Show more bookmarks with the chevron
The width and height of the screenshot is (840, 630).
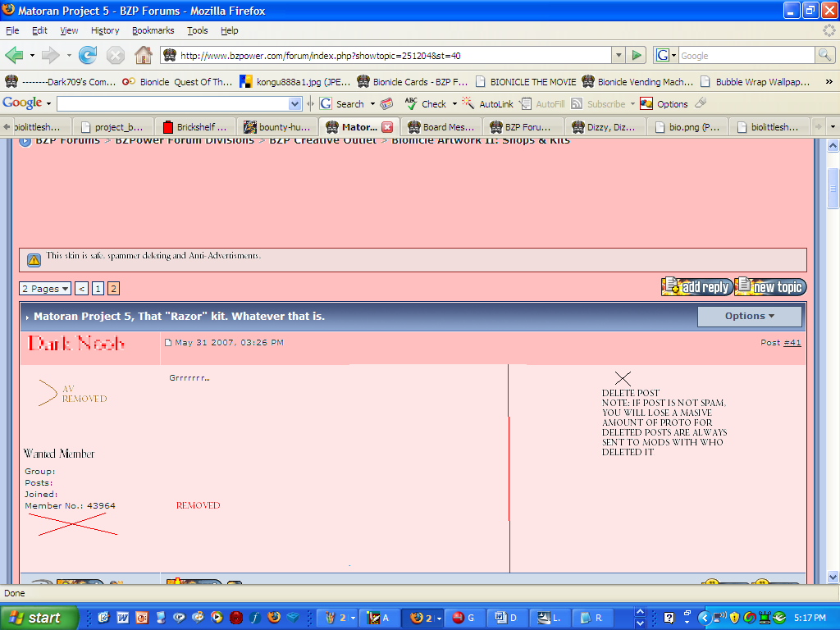[829, 82]
